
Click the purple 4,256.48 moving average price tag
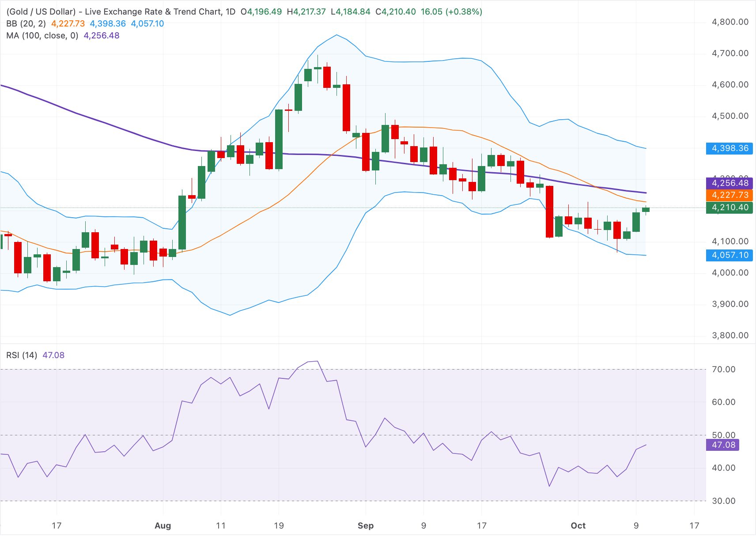click(x=729, y=183)
